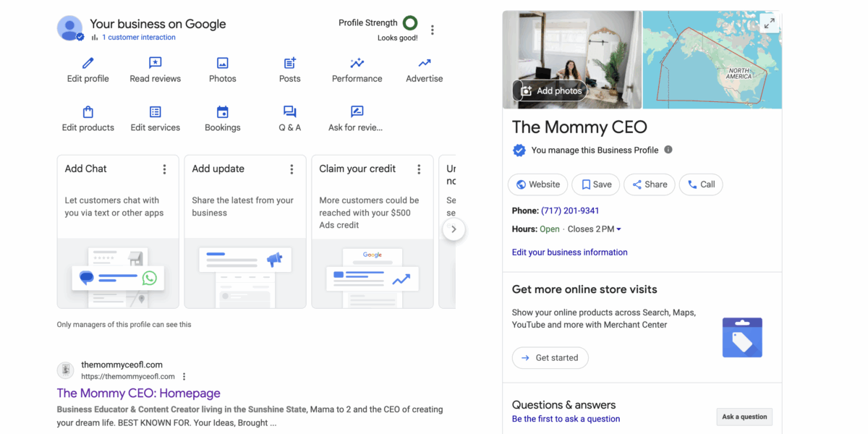Open the Add Chat card options menu
Image resolution: width=868 pixels, height=434 pixels.
tap(164, 169)
